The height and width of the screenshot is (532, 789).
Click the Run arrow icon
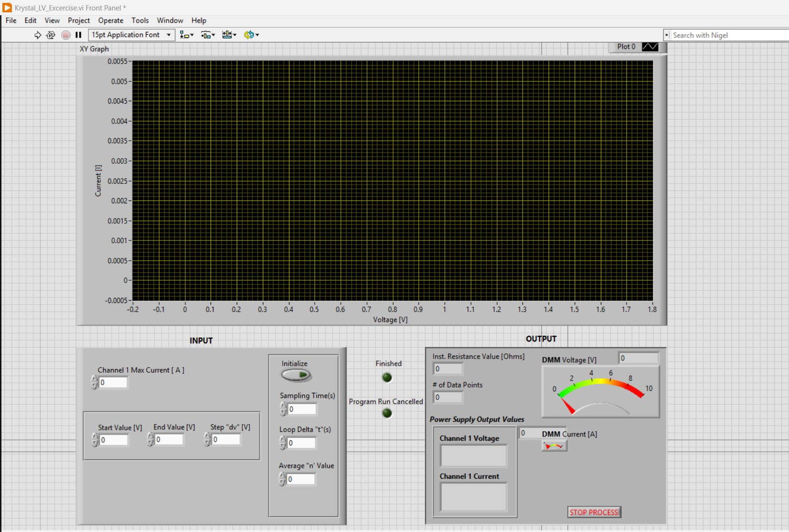(x=38, y=35)
